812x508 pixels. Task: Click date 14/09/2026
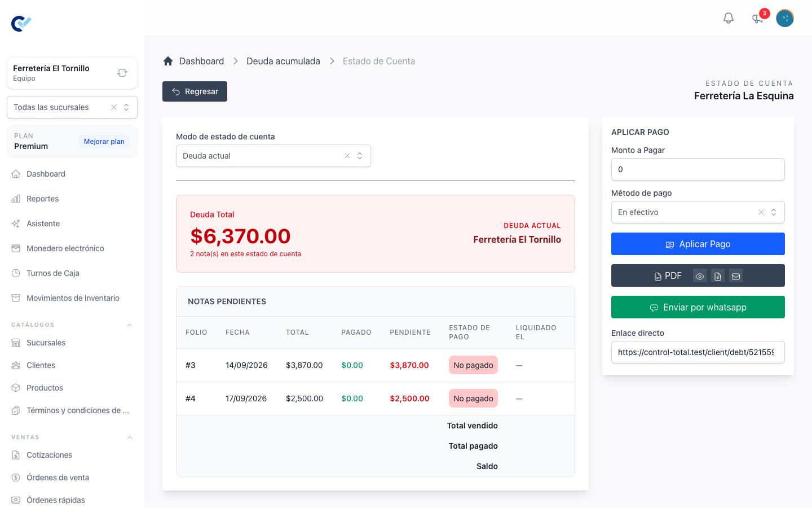click(x=246, y=365)
